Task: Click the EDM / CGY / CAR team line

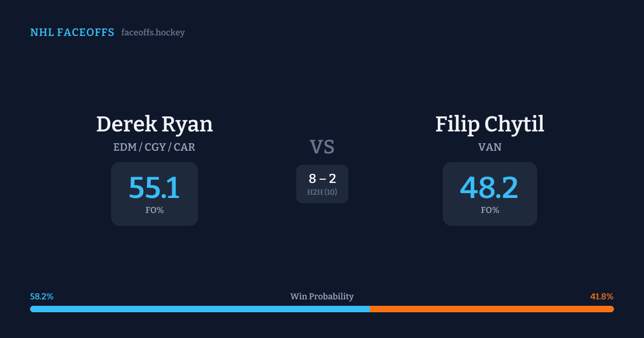Action: point(155,147)
